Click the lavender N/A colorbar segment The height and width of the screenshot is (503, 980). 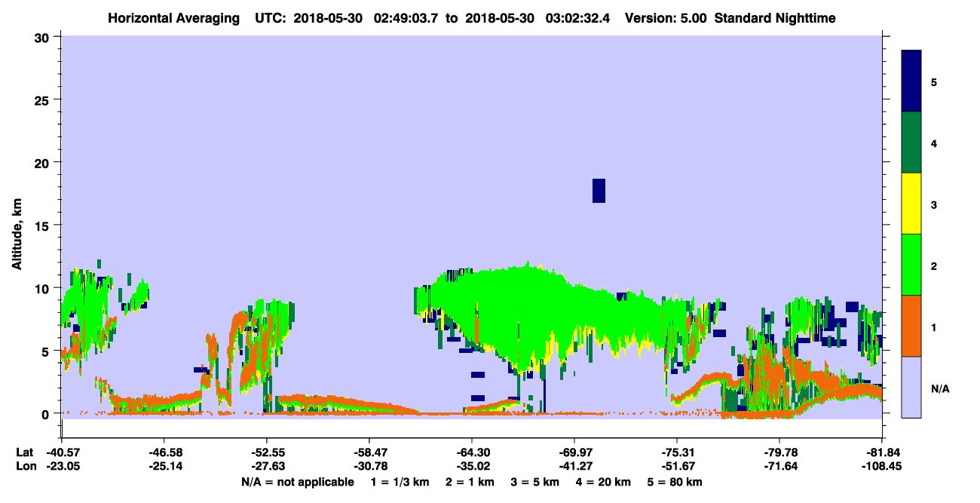pos(911,387)
